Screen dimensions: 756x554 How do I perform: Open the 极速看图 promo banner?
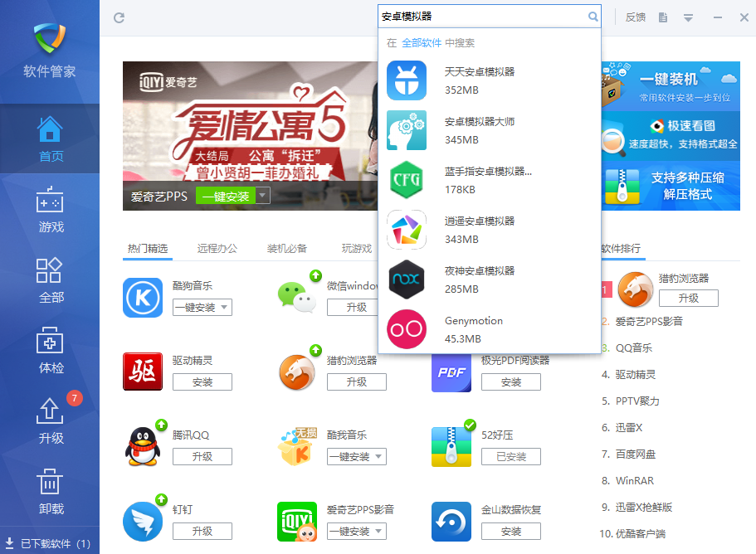[x=671, y=136]
